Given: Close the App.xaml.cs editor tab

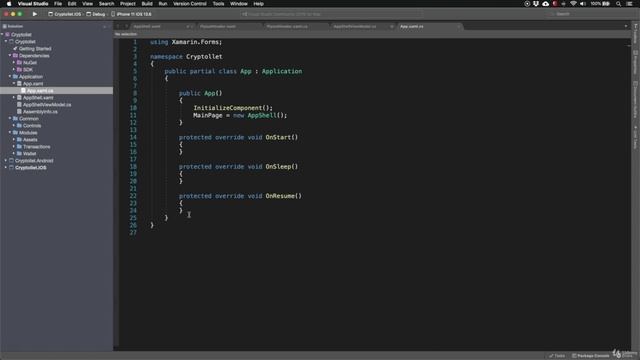Looking at the screenshot, I should point(459,27).
